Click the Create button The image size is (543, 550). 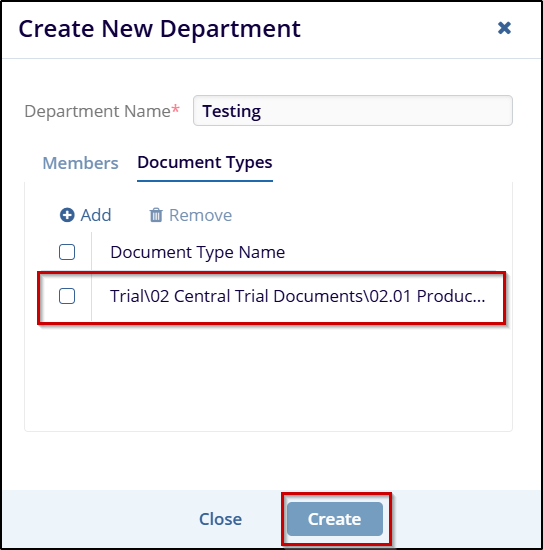click(x=335, y=519)
